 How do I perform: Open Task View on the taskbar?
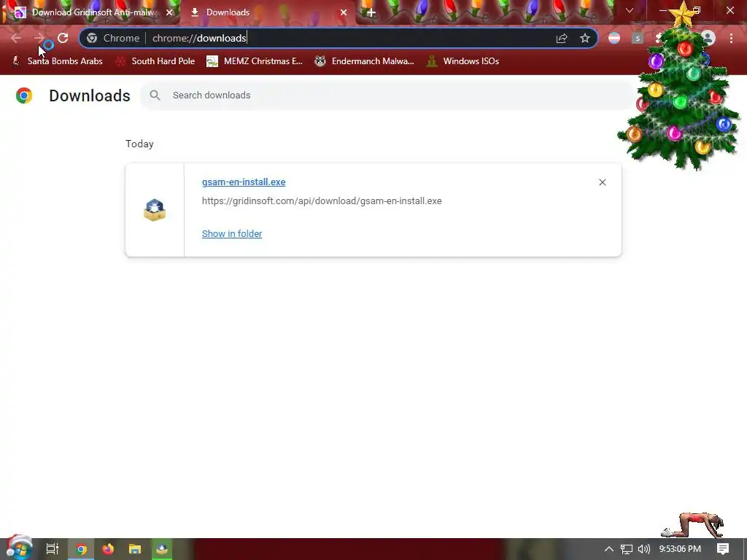click(53, 549)
